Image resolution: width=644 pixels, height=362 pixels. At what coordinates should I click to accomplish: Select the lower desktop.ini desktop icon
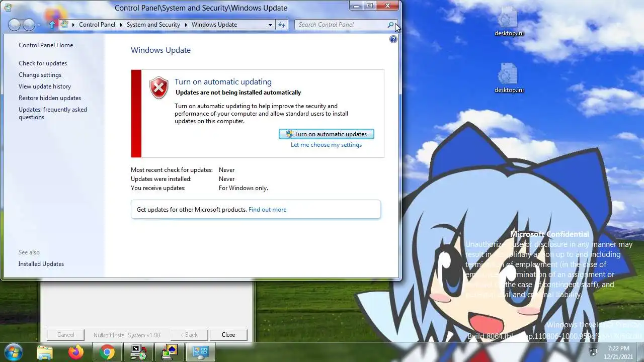tap(509, 78)
